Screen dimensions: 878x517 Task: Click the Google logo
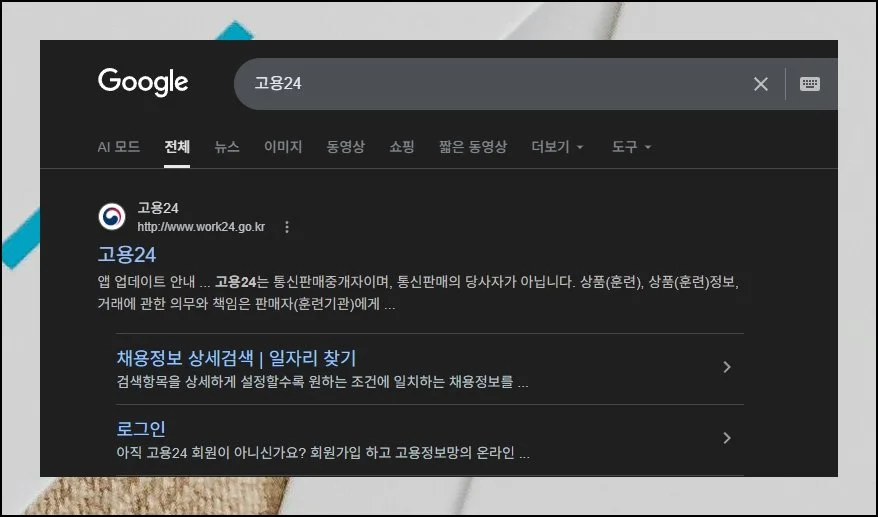click(x=143, y=82)
